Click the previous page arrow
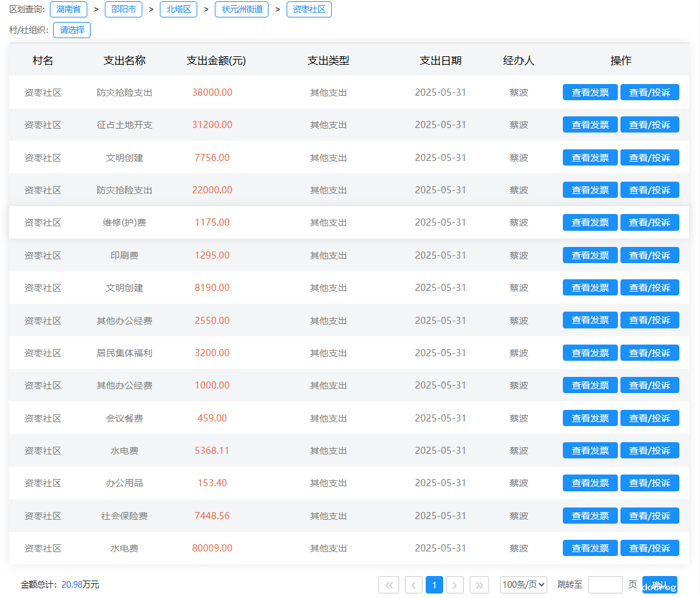700x598 pixels. click(x=414, y=585)
